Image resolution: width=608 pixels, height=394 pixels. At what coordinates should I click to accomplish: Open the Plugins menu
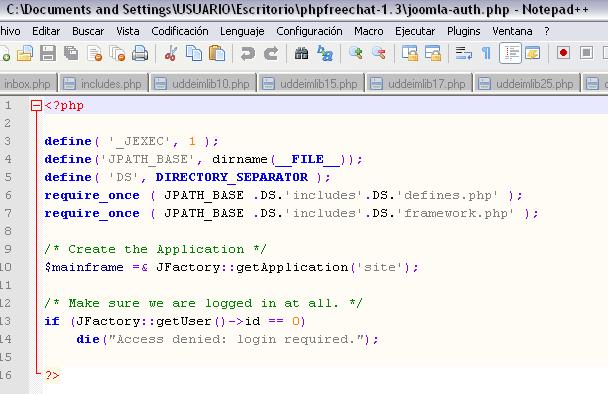coord(463,31)
